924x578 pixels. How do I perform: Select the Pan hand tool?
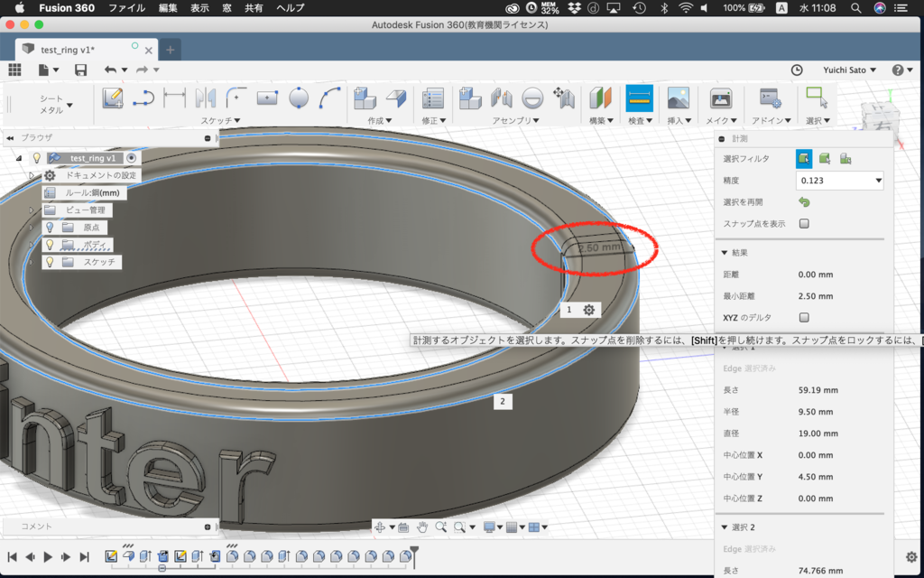pos(422,527)
